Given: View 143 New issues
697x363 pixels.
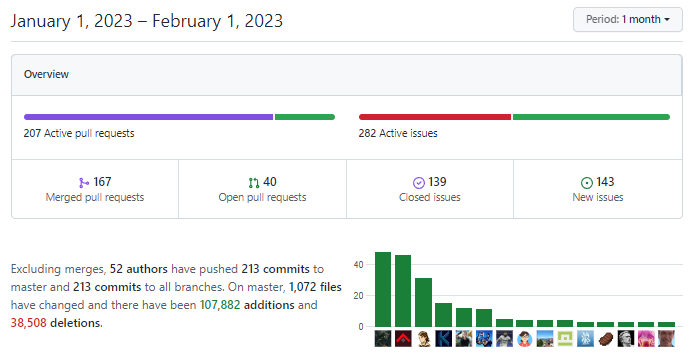Looking at the screenshot, I should (x=598, y=189).
